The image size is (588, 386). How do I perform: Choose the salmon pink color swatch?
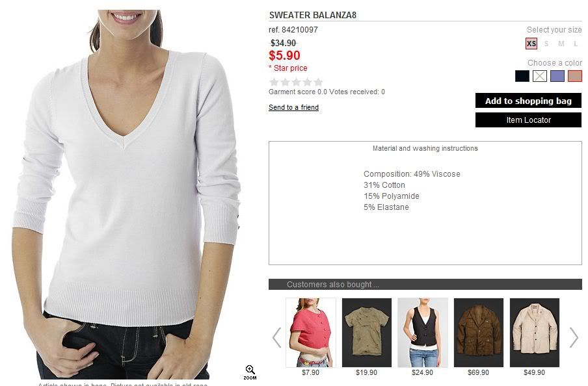(x=575, y=76)
